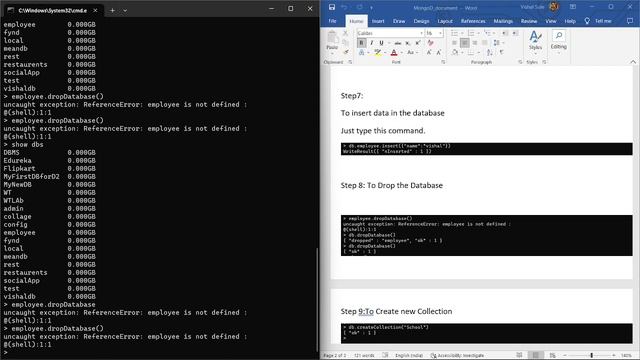Redo the action in Word
640x360 pixels.
click(x=360, y=7)
